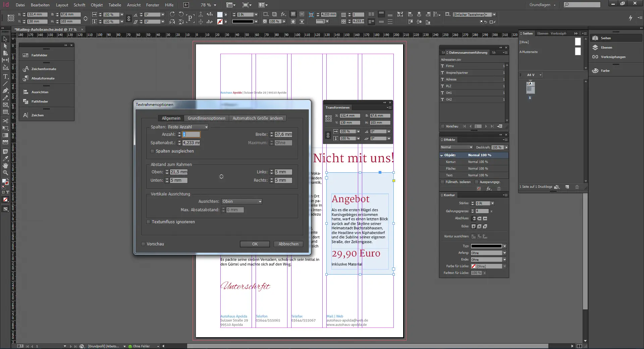Click the OK button
The image size is (644, 349).
point(255,244)
